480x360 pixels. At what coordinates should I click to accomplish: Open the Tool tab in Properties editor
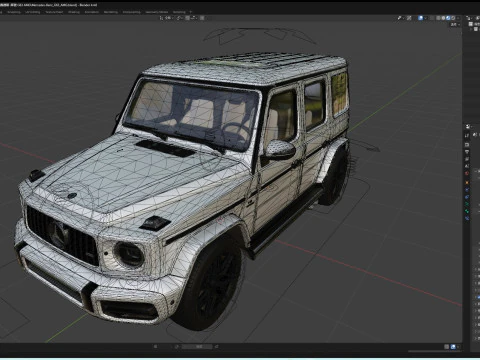[x=467, y=135]
